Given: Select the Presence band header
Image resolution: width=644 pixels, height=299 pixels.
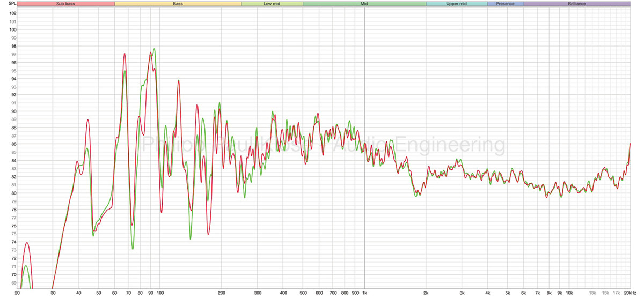Looking at the screenshot, I should (506, 4).
